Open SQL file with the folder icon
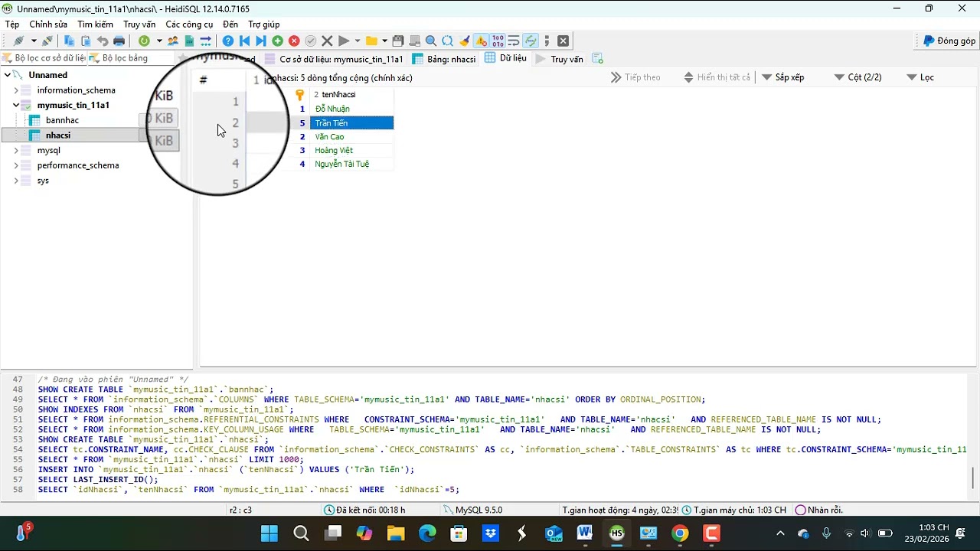Viewport: 980px width, 551px height. tap(371, 41)
